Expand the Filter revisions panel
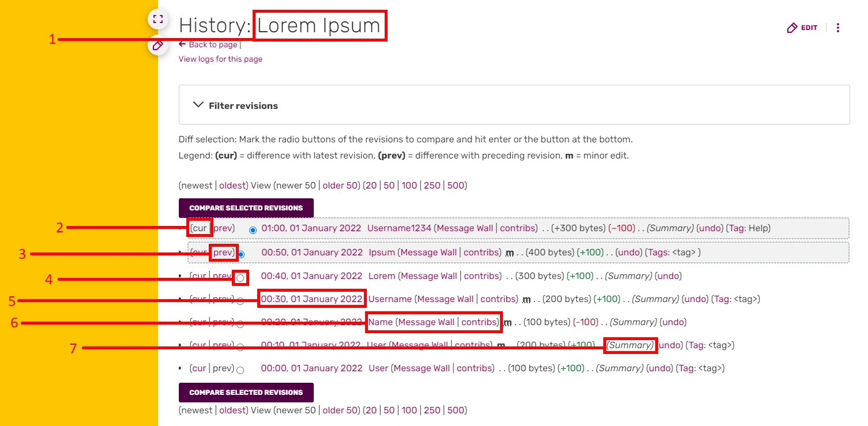The width and height of the screenshot is (868, 426). point(235,105)
